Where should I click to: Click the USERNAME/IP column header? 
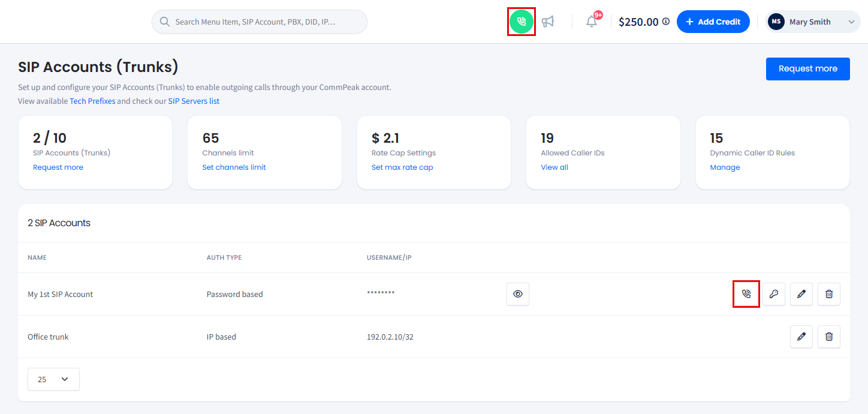point(389,257)
